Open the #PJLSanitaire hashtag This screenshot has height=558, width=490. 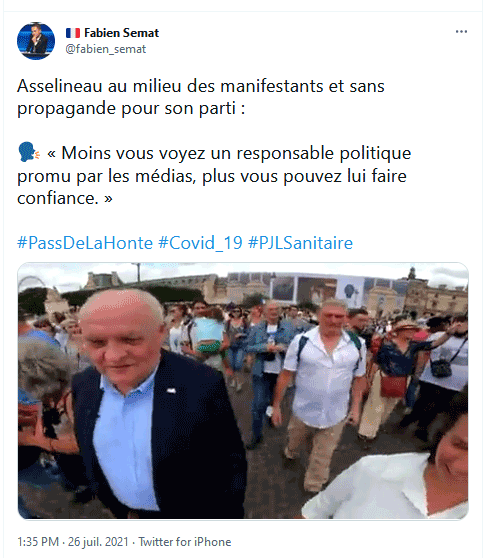click(300, 243)
